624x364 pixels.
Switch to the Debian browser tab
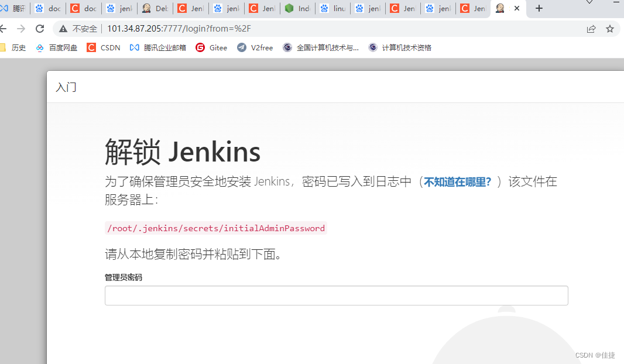(x=155, y=8)
